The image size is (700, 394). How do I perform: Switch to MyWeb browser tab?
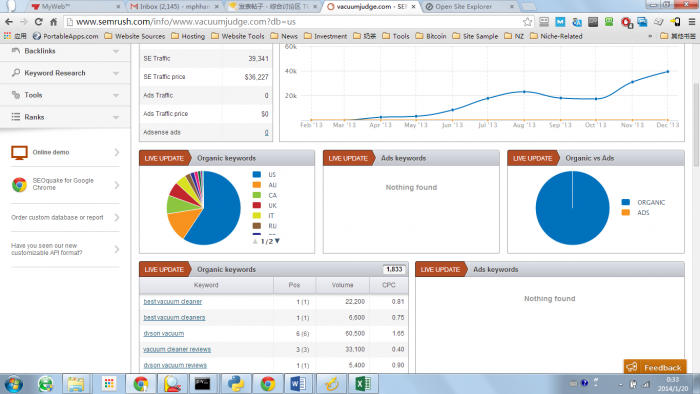pos(76,6)
